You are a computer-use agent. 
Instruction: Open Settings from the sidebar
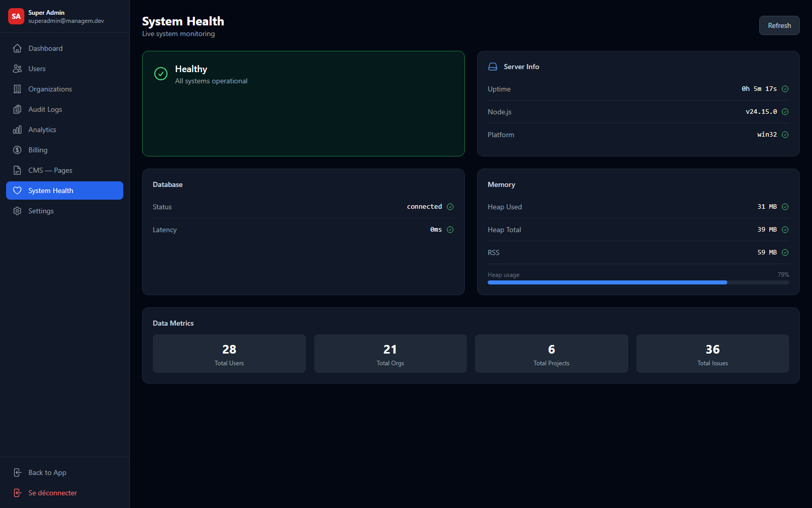(x=64, y=211)
